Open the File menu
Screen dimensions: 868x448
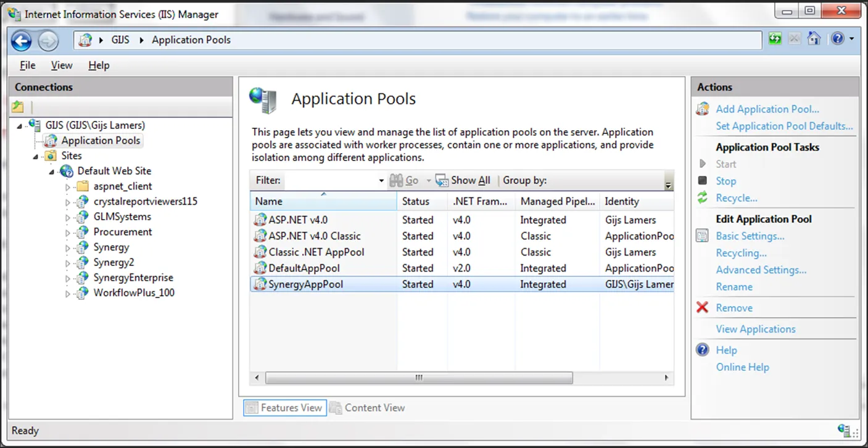point(27,65)
